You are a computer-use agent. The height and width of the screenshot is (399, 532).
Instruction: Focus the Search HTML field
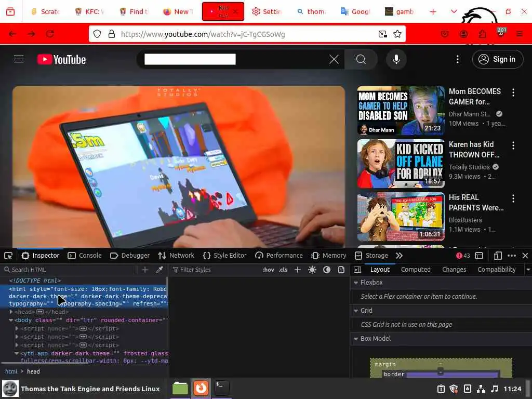69,270
